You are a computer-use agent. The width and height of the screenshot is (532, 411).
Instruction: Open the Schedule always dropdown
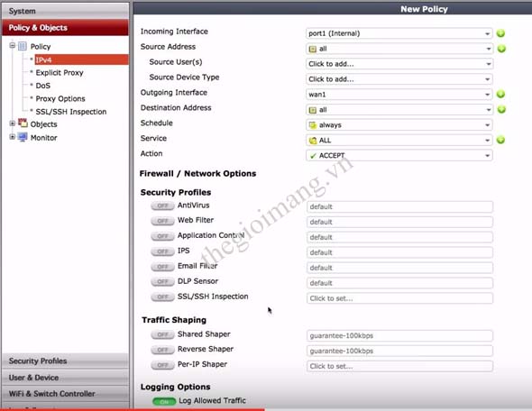click(x=399, y=124)
